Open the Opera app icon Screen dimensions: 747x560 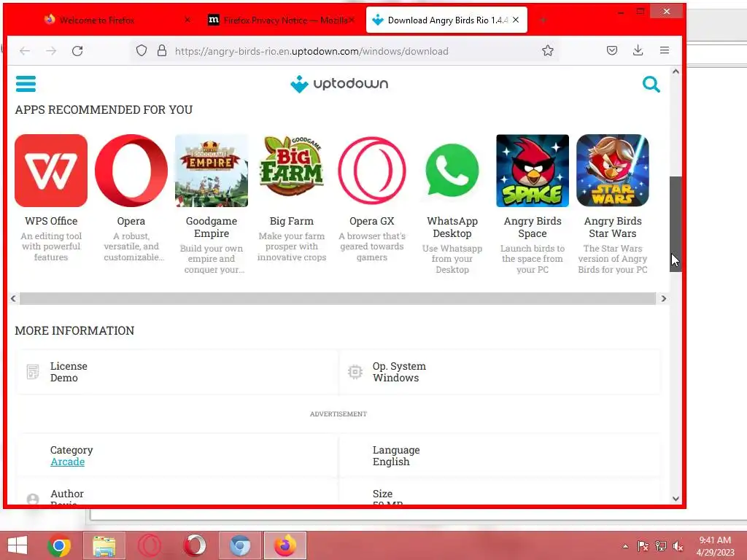coord(131,171)
